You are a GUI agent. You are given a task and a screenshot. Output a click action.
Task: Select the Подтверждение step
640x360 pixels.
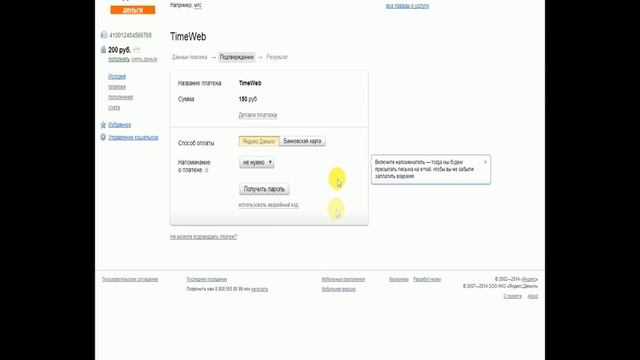coord(237,57)
